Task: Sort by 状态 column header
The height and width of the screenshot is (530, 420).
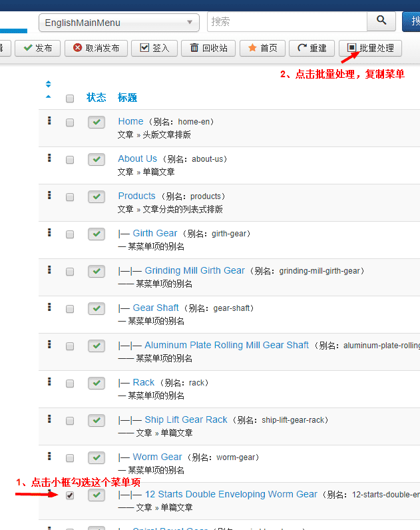Action: coord(97,98)
